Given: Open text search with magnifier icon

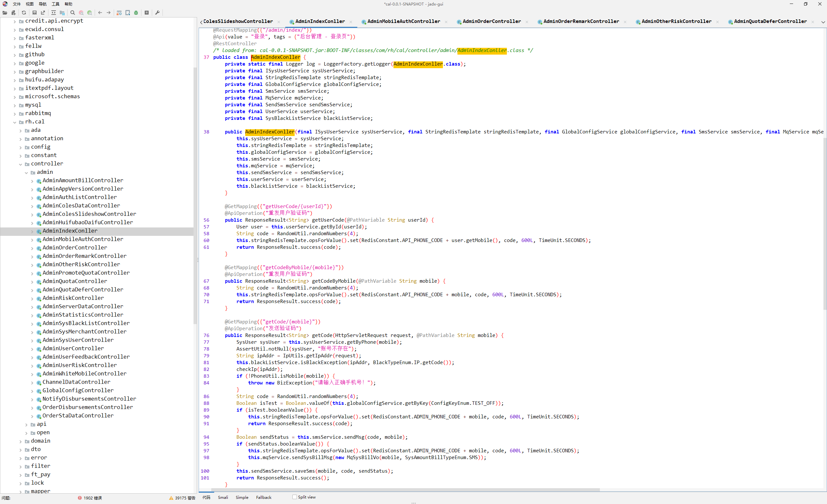Looking at the screenshot, I should click(x=72, y=13).
